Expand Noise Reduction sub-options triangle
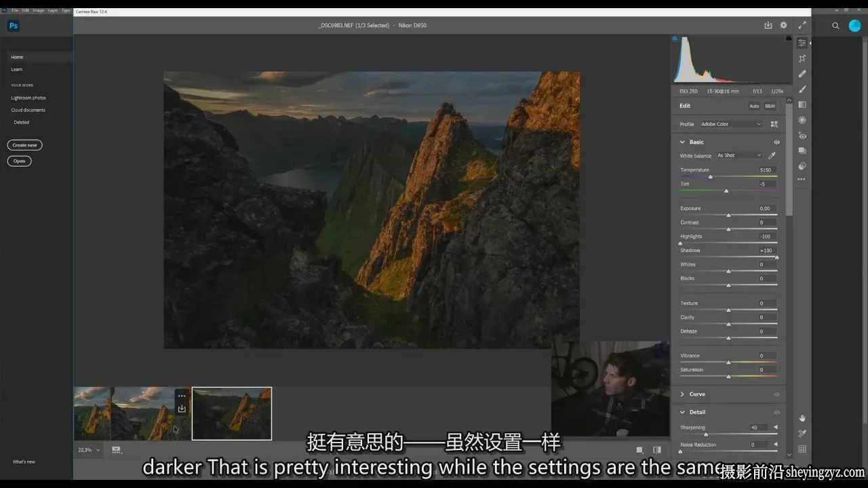The height and width of the screenshot is (488, 868). pyautogui.click(x=776, y=445)
